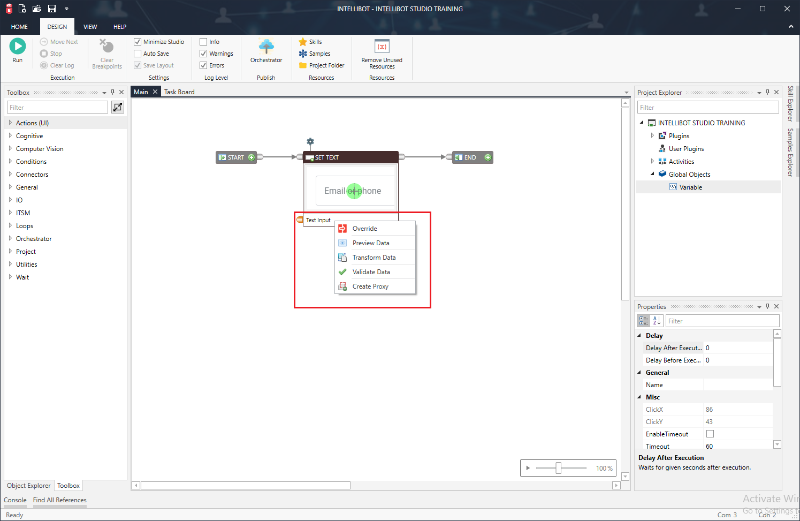Expand the Computer Vision toolbox category

pyautogui.click(x=11, y=148)
